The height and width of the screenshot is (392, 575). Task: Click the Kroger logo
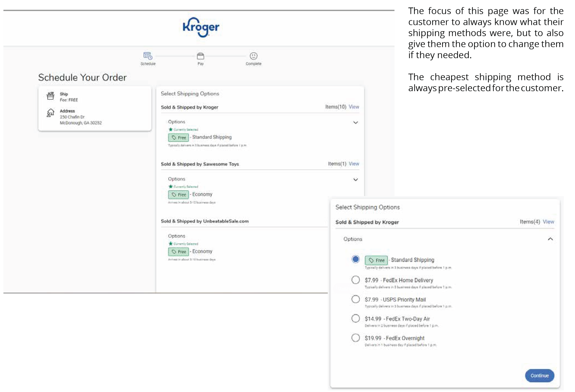pos(201,27)
